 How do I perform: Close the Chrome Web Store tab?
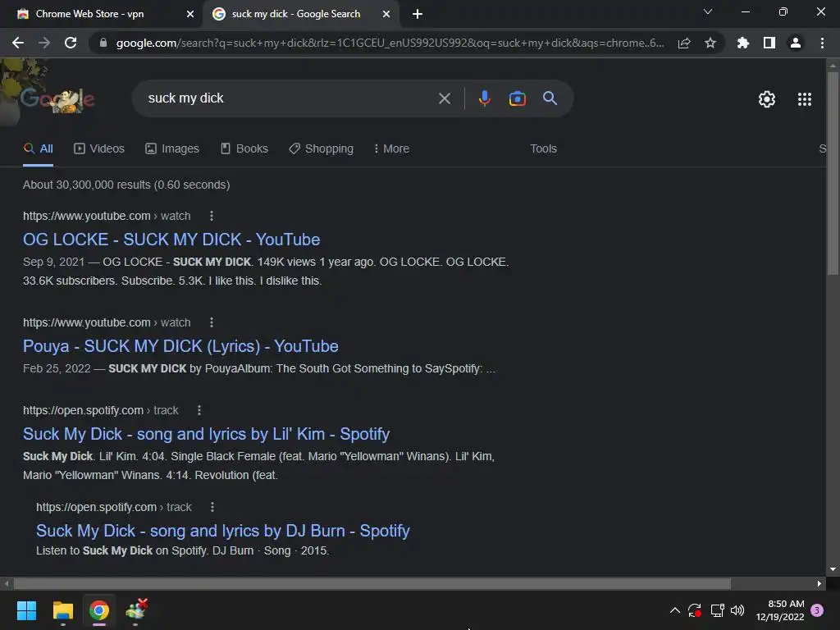coord(190,14)
